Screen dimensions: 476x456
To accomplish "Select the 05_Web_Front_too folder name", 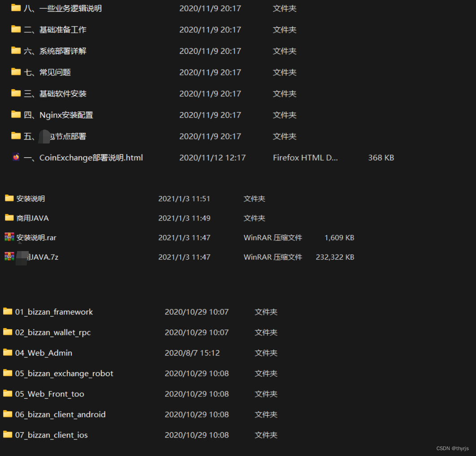I will (49, 394).
